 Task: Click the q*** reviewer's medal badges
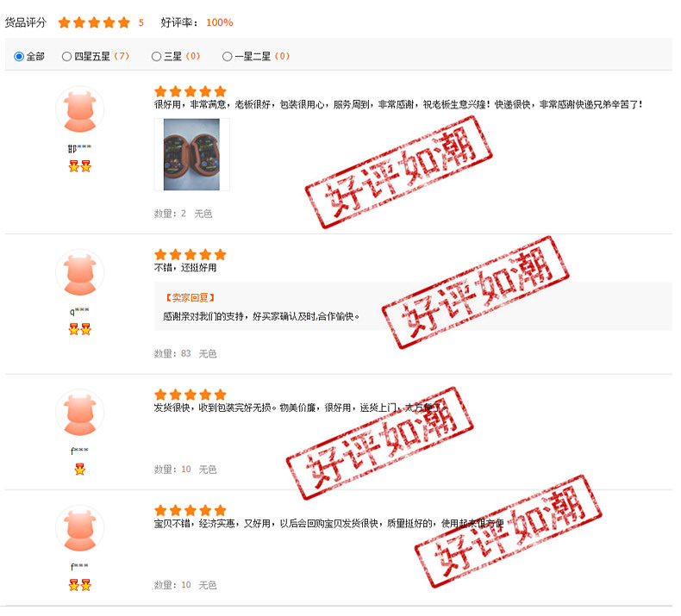tap(80, 329)
